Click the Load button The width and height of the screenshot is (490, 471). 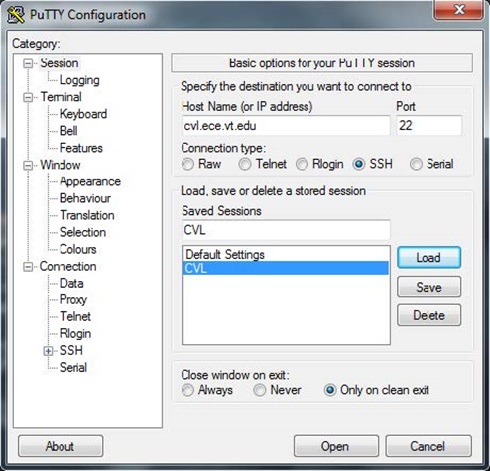click(x=429, y=258)
